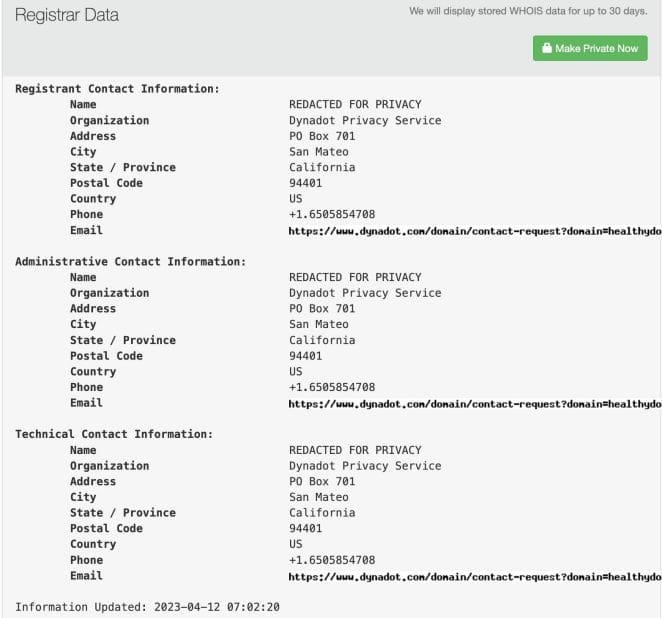Select Technical postal code 94401

tap(305, 528)
